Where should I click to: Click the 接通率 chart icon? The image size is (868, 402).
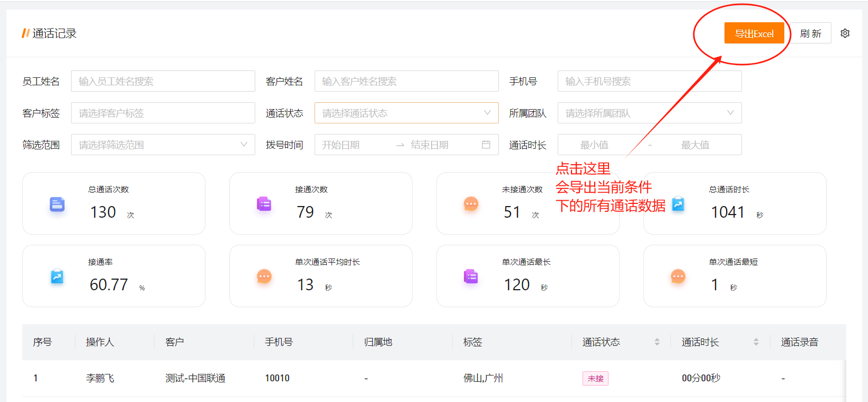(57, 276)
